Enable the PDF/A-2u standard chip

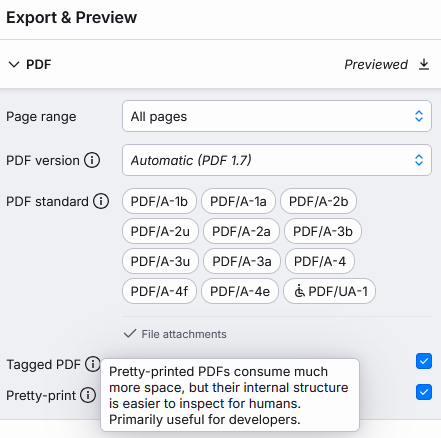(x=160, y=231)
